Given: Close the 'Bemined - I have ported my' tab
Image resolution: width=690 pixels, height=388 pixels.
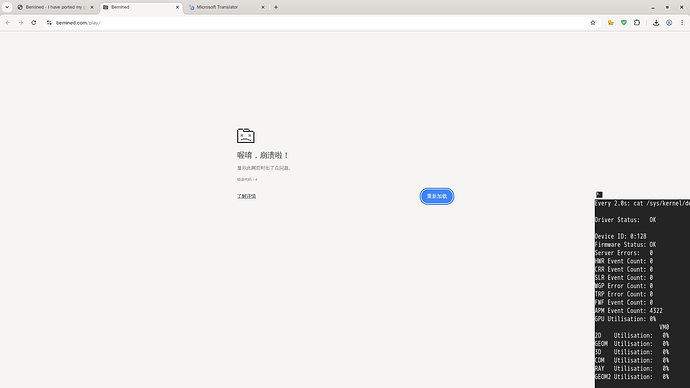Looking at the screenshot, I should coord(92,7).
